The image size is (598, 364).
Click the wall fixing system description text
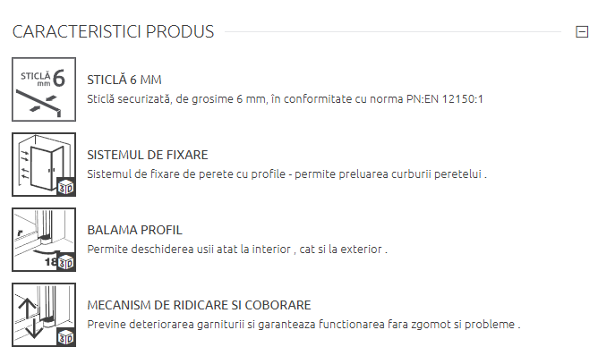click(x=286, y=174)
